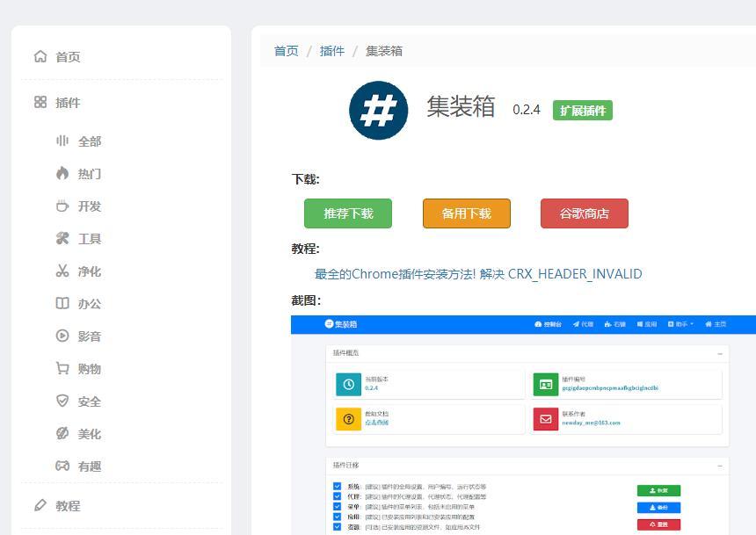
Task: Click the green 扩展插件 badge
Action: tap(583, 111)
